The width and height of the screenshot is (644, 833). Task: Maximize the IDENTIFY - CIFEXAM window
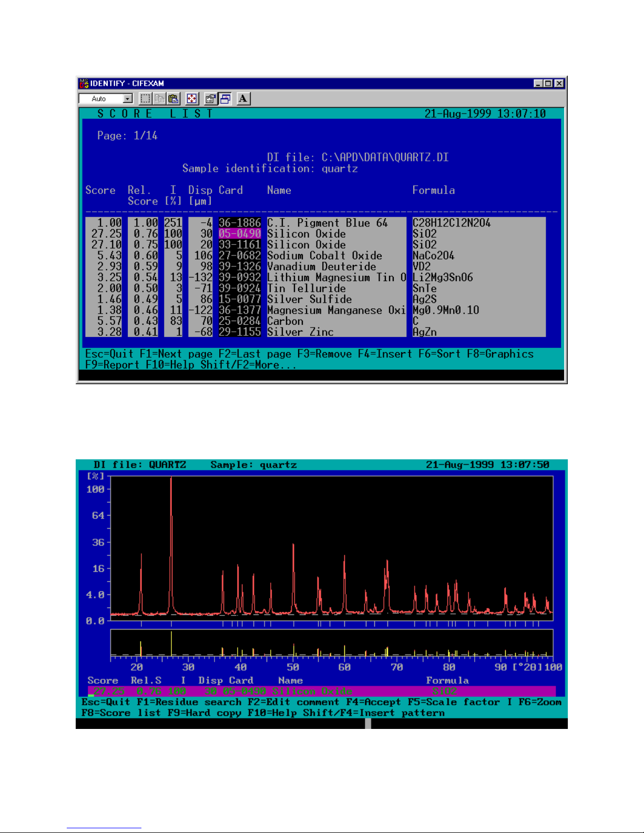pos(548,83)
